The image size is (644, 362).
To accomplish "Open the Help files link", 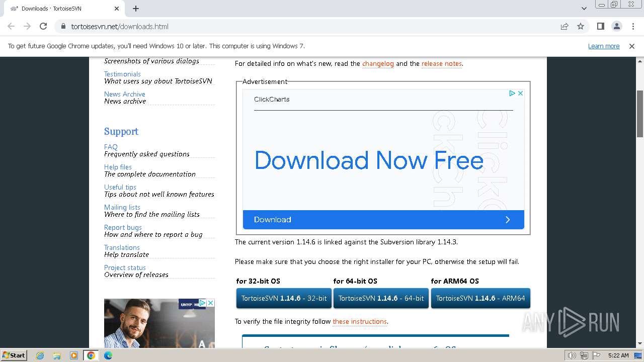I will pos(118,167).
